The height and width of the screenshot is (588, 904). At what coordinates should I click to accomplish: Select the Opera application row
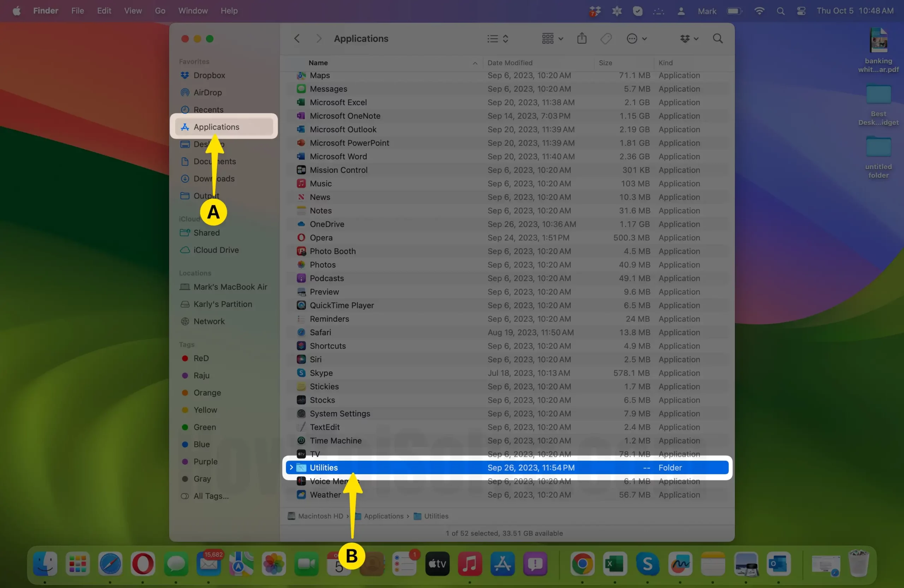click(x=507, y=237)
